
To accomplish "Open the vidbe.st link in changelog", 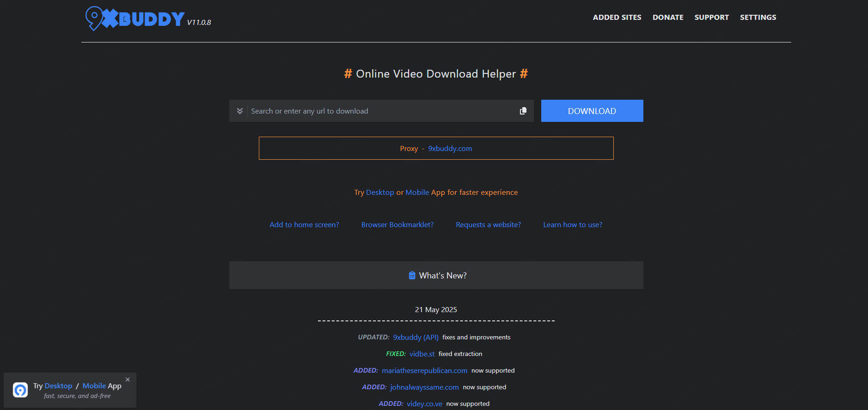I will tap(422, 354).
